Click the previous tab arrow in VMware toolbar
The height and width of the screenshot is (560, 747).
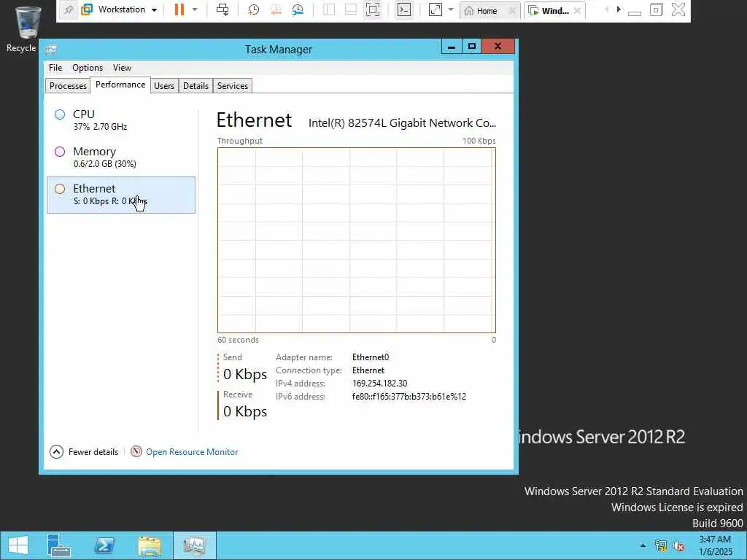coord(606,9)
